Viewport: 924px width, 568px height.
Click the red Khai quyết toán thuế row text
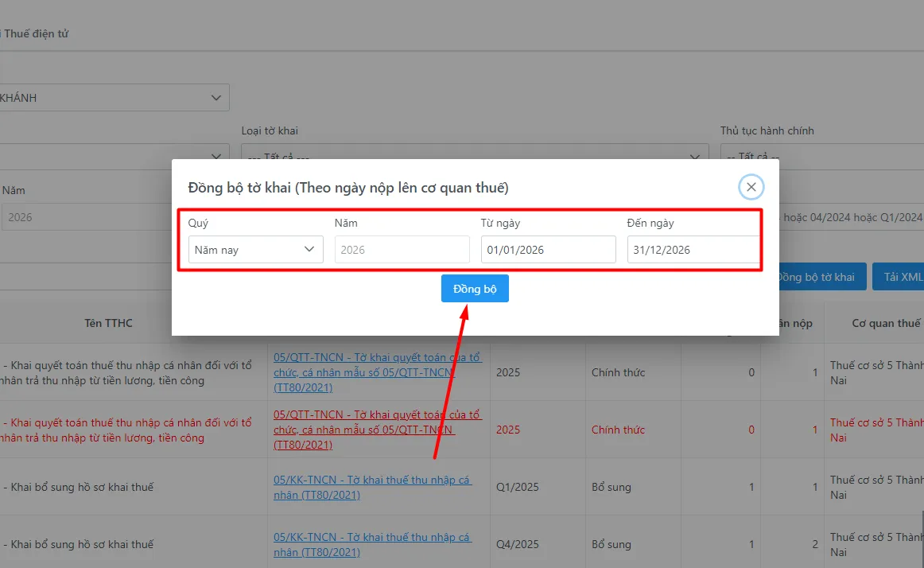coord(126,430)
